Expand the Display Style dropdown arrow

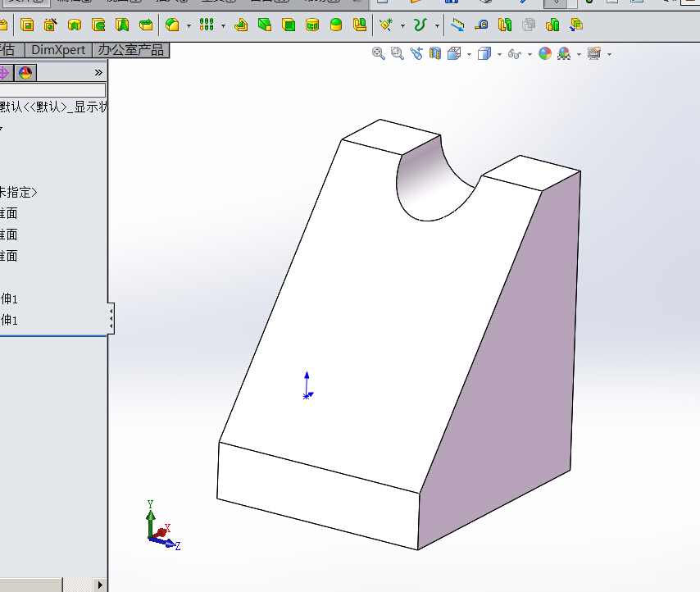499,54
